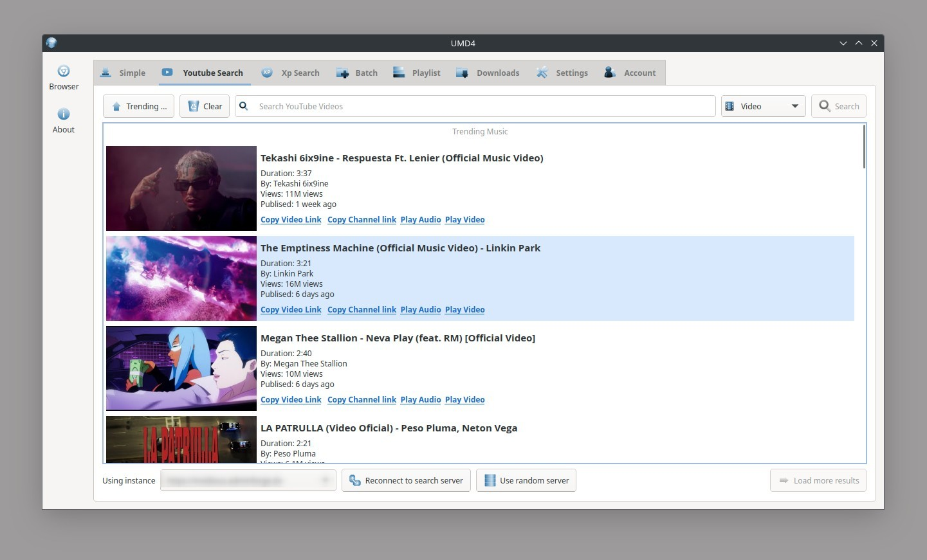Open the Trending menu button
Image resolution: width=927 pixels, height=560 pixels.
pyautogui.click(x=139, y=106)
